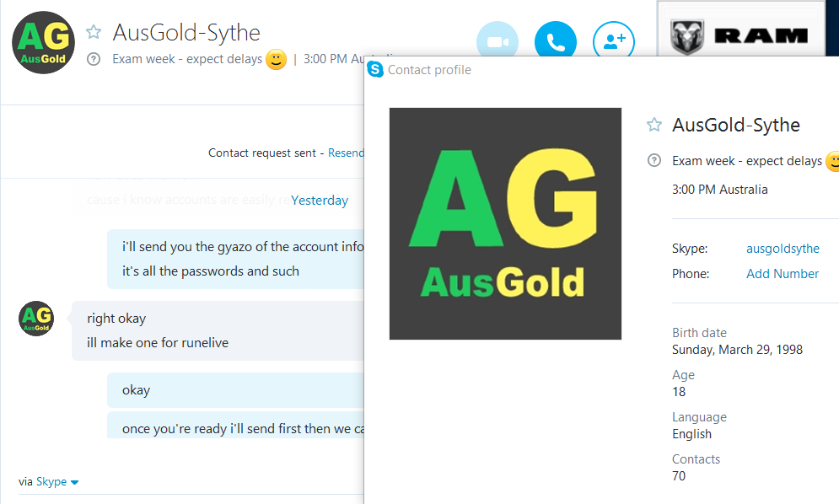
Task: Start a video call with AusGold-Sythe
Action: [x=497, y=40]
